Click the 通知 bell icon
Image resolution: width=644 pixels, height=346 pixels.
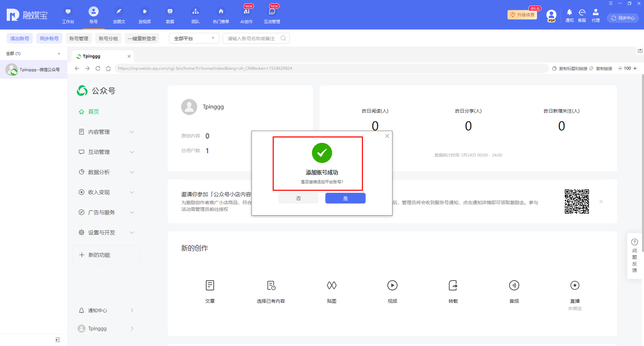pyautogui.click(x=569, y=12)
